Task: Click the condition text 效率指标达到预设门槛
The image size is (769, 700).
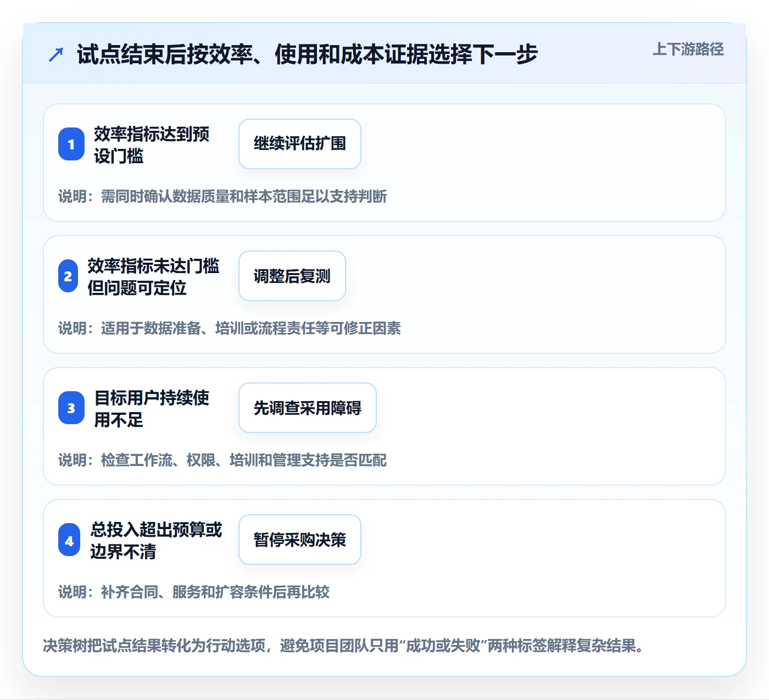Action: pyautogui.click(x=152, y=145)
